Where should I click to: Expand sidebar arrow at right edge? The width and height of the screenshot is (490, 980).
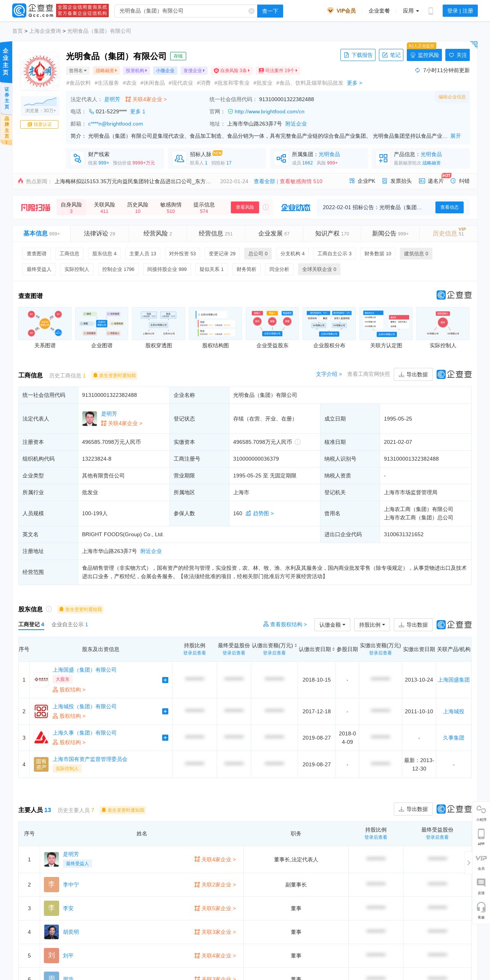[x=469, y=863]
